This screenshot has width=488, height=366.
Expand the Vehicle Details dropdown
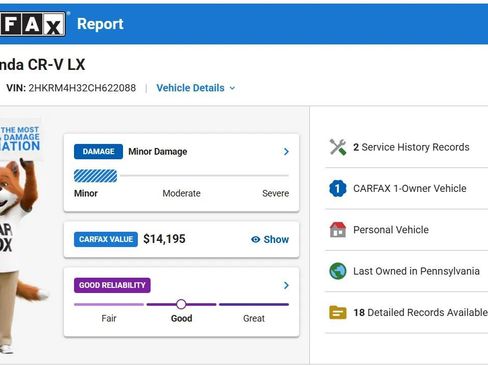click(196, 88)
